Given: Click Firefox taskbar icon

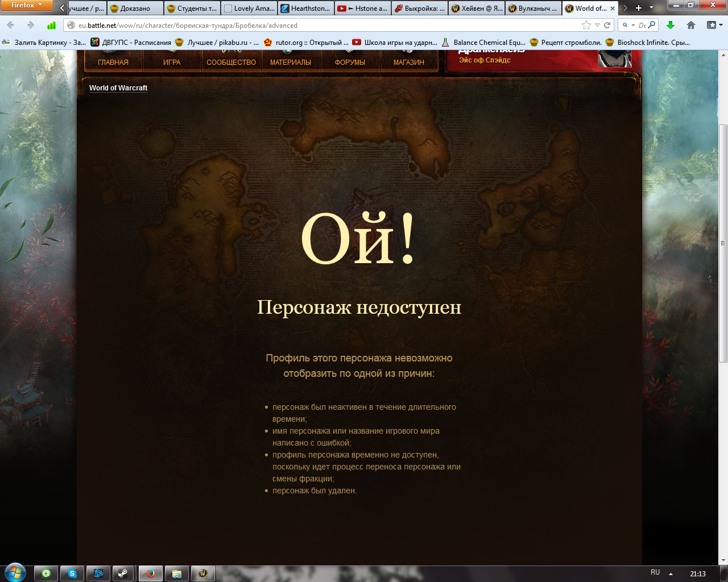Looking at the screenshot, I should coord(151,573).
